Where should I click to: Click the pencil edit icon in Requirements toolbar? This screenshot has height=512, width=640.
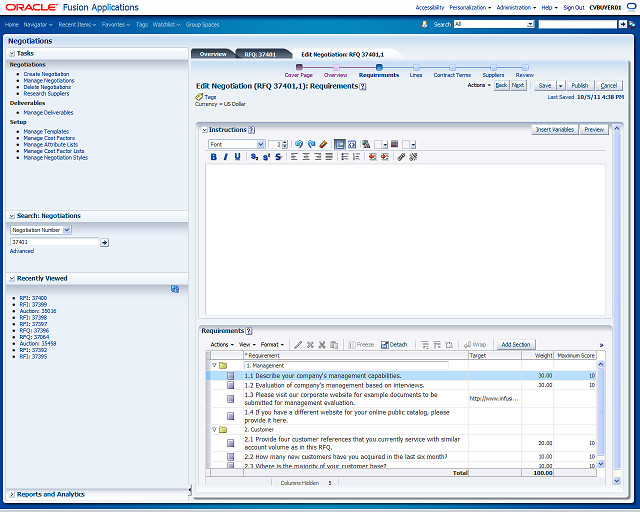[x=298, y=345]
